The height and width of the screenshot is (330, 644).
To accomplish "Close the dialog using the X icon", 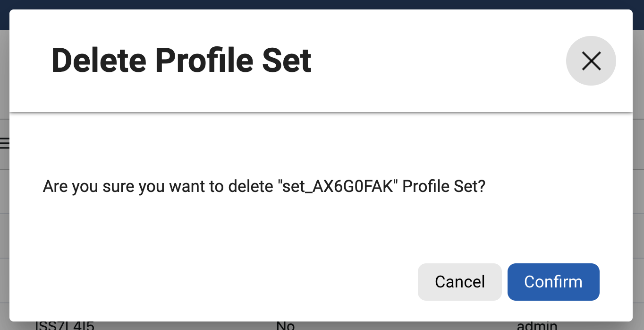I will pyautogui.click(x=591, y=61).
